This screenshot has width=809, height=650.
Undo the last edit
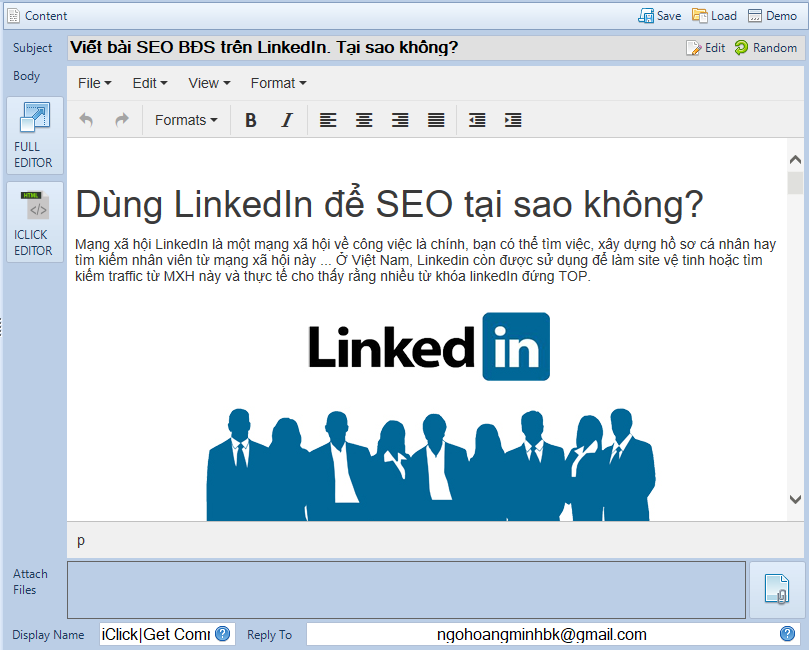pos(86,120)
